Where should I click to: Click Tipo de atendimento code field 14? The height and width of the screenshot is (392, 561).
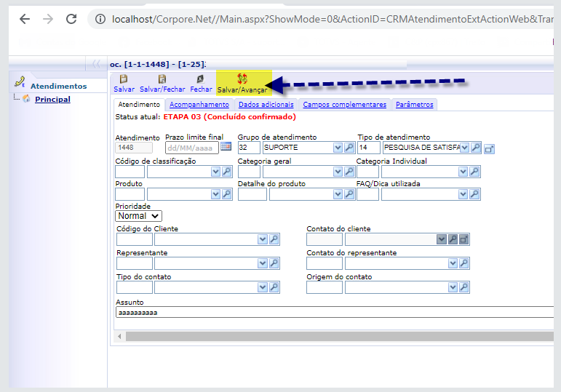coord(368,148)
